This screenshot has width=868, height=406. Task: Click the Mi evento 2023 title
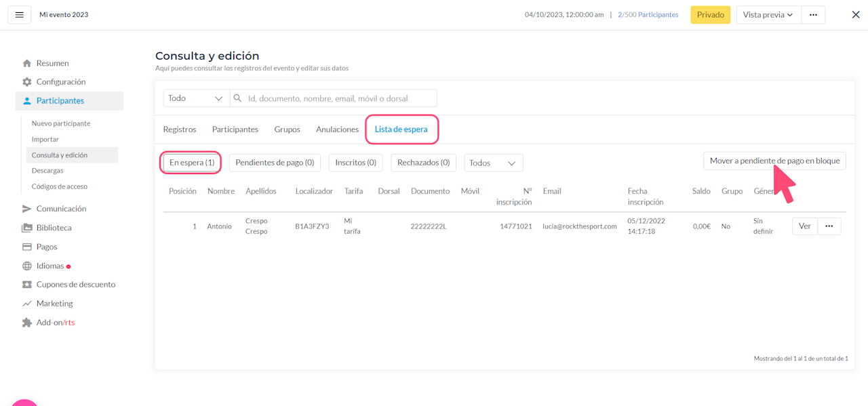pyautogui.click(x=64, y=15)
